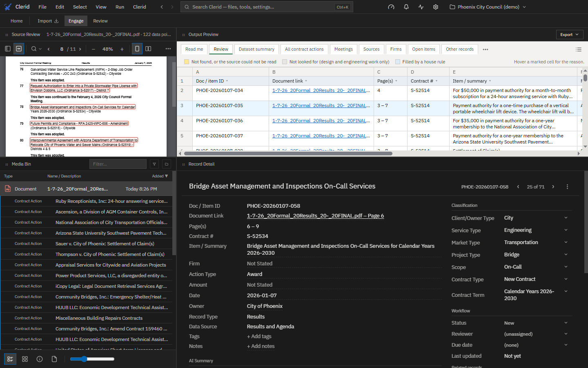Viewport: 588px width, 368px height.
Task: Open the overflow menu after Other records tab
Action: click(x=486, y=49)
